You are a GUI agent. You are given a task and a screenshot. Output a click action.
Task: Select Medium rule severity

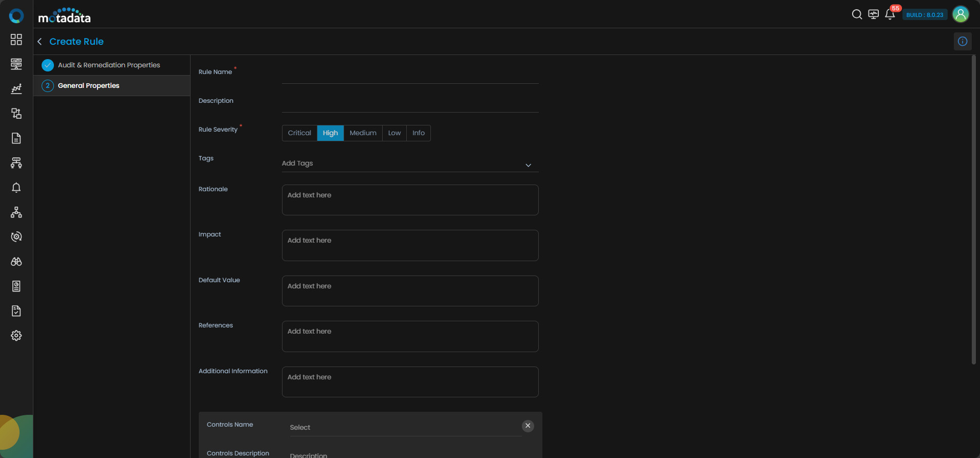pyautogui.click(x=363, y=133)
